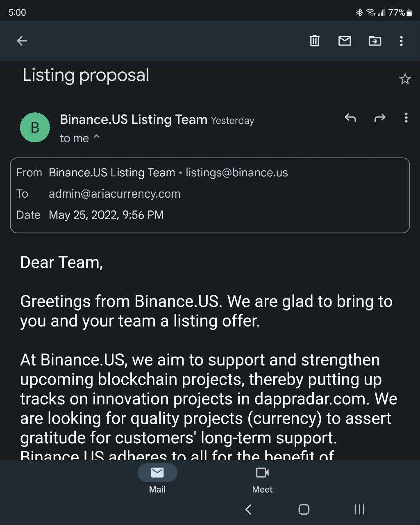420x525 pixels.
Task: Switch to the Mail tab
Action: pyautogui.click(x=157, y=479)
